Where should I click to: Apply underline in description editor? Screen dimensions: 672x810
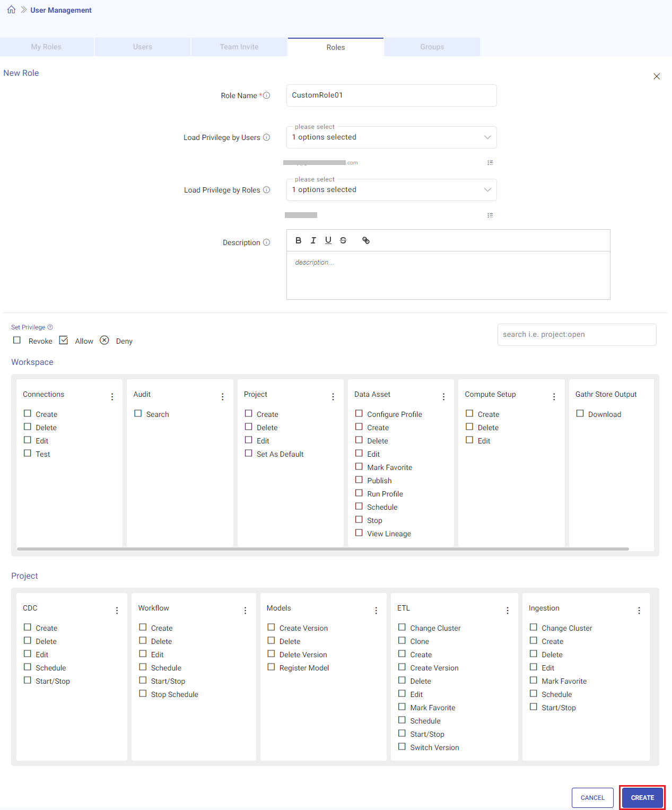(328, 240)
